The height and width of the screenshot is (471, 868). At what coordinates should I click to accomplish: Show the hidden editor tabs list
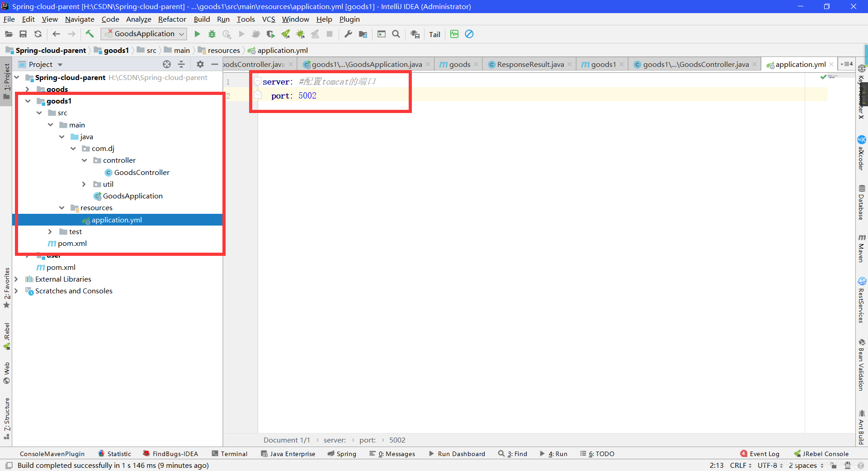(x=847, y=64)
